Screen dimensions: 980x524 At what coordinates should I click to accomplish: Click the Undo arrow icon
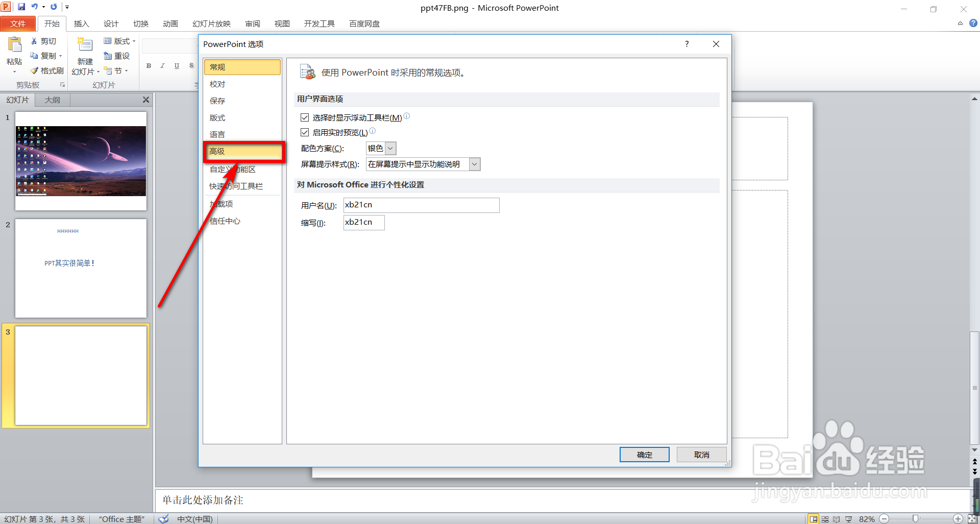pos(34,7)
